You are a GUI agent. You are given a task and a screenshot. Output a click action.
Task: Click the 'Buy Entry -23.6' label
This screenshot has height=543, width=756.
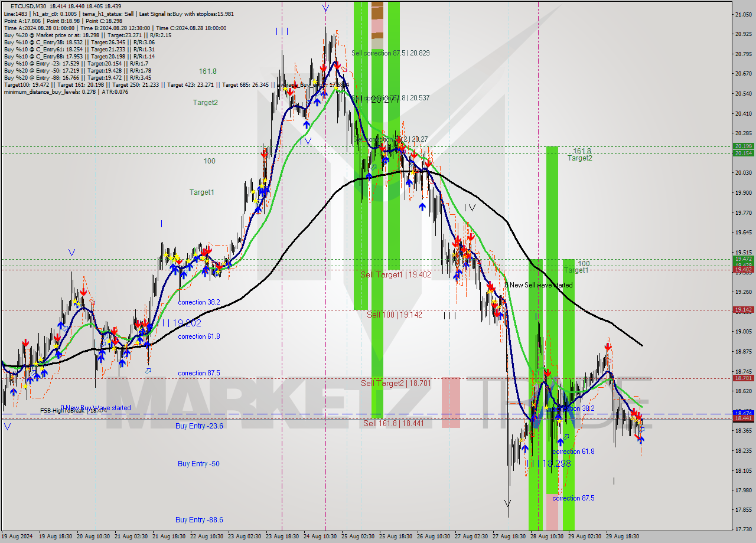pos(199,426)
